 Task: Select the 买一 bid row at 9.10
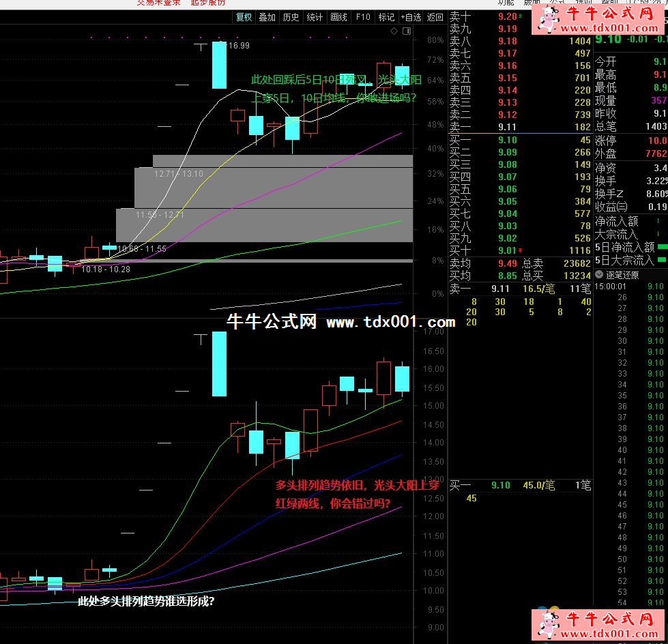point(520,140)
